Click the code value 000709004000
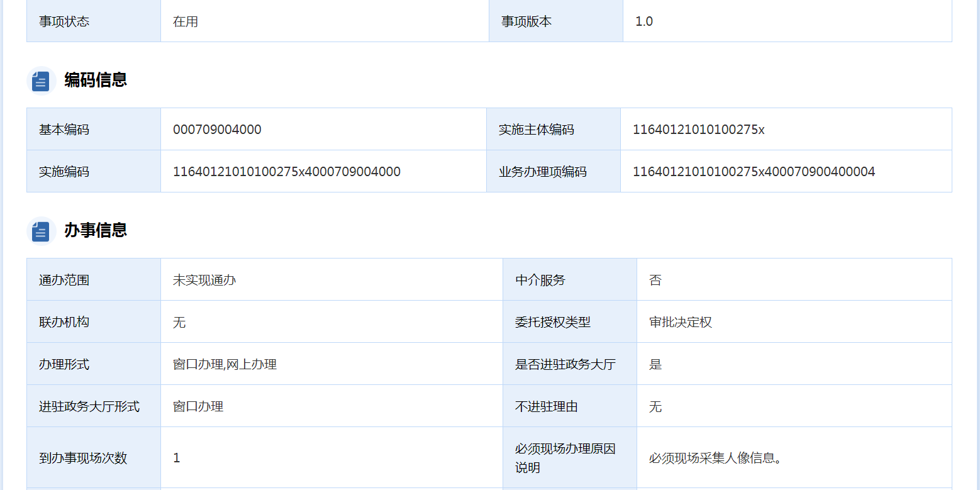The image size is (980, 490). (x=217, y=130)
